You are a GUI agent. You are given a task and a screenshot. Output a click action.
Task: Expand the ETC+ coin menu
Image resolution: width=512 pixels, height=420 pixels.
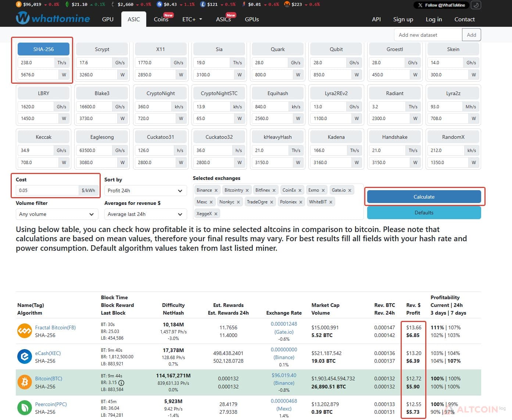point(192,19)
